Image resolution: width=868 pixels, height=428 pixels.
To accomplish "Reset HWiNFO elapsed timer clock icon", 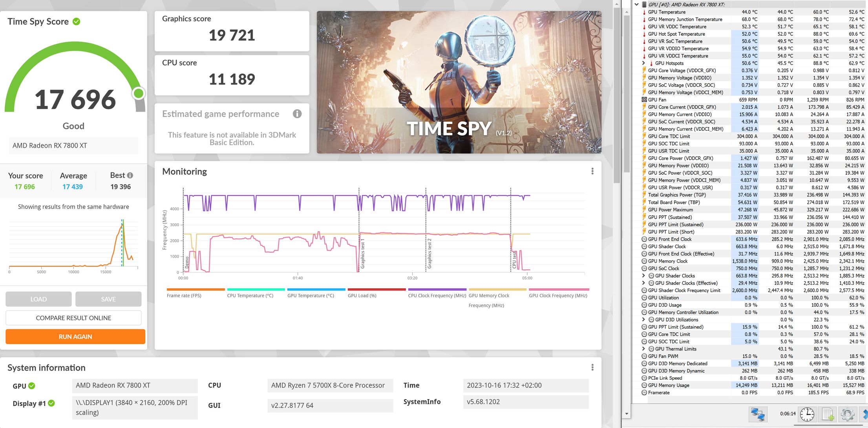I will click(x=807, y=415).
